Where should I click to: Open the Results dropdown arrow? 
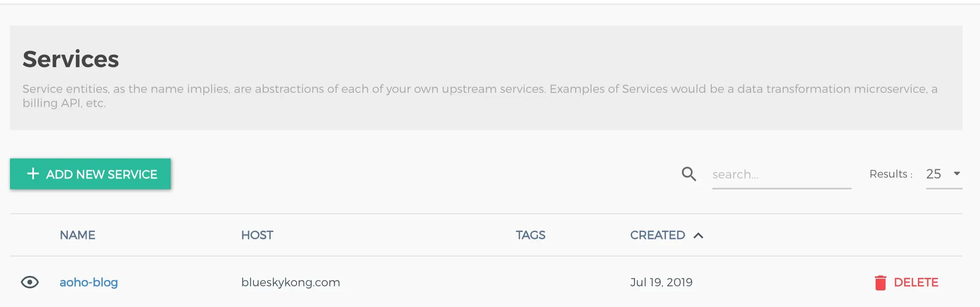pyautogui.click(x=957, y=174)
